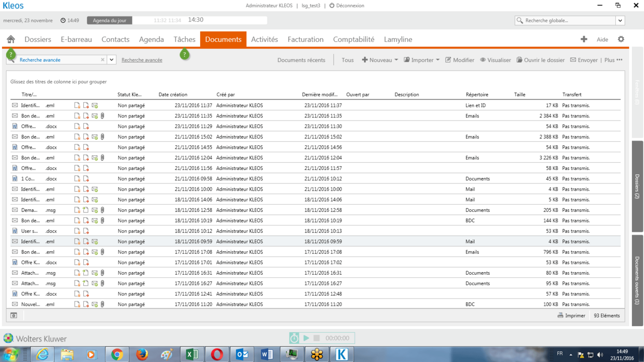Open settings via the gear icon
The image size is (644, 362).
621,39
